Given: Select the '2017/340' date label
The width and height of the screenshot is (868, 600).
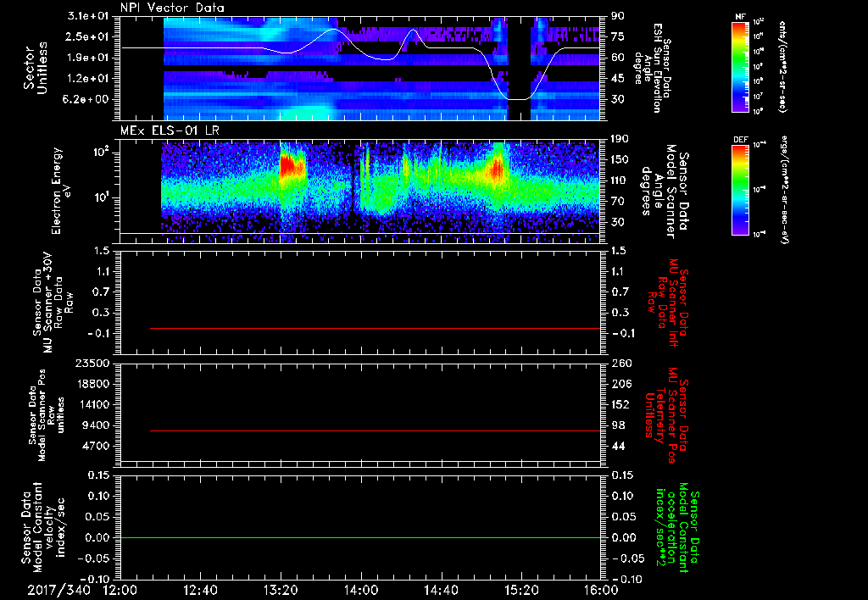Looking at the screenshot, I should [x=58, y=590].
